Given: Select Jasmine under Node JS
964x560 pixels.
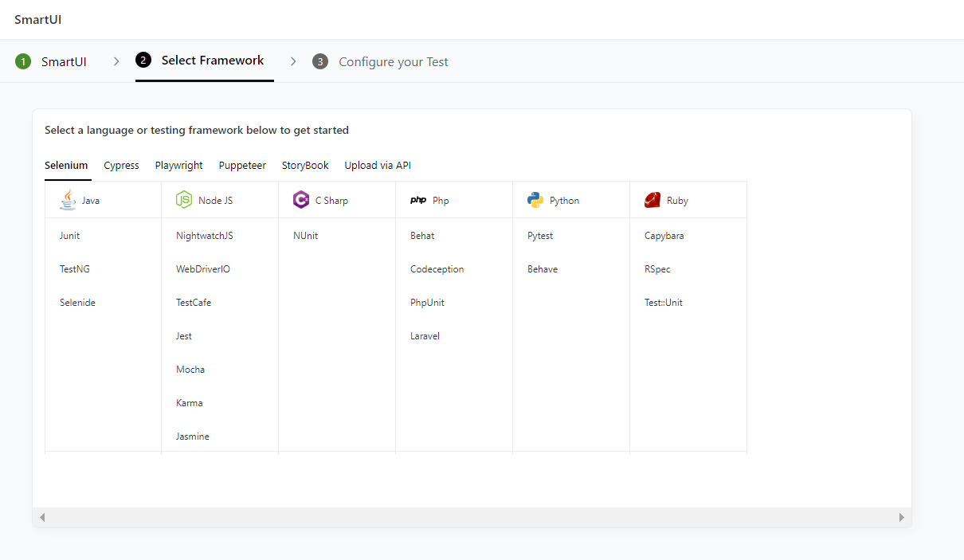Looking at the screenshot, I should pos(193,437).
